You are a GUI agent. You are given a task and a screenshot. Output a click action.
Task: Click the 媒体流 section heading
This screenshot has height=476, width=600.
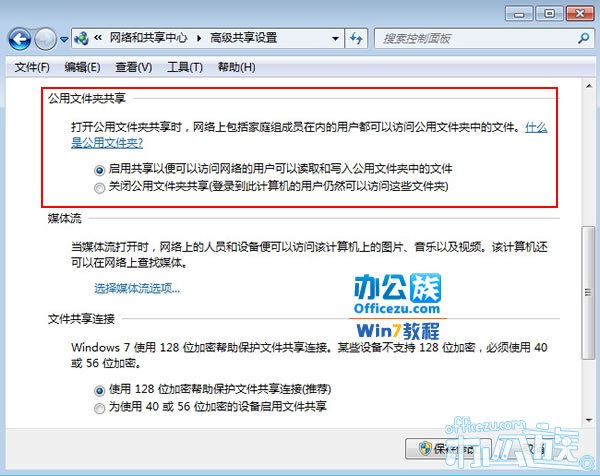point(65,218)
